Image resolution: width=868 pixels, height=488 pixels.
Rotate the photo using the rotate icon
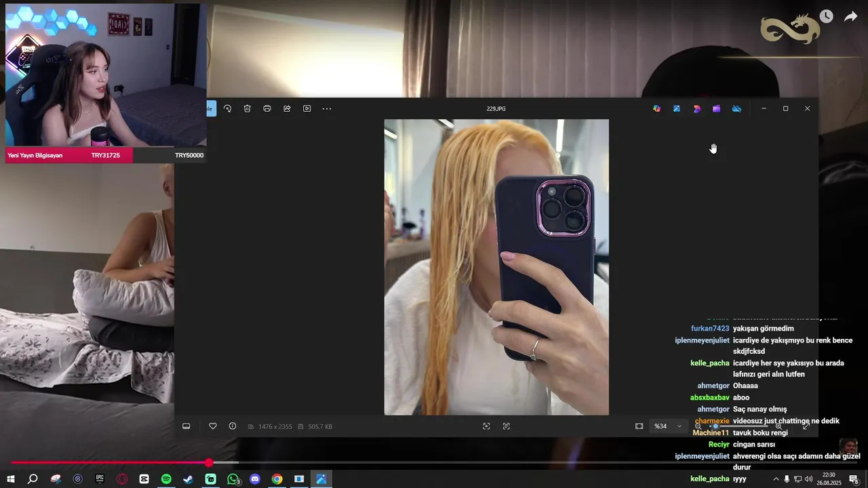coord(227,108)
